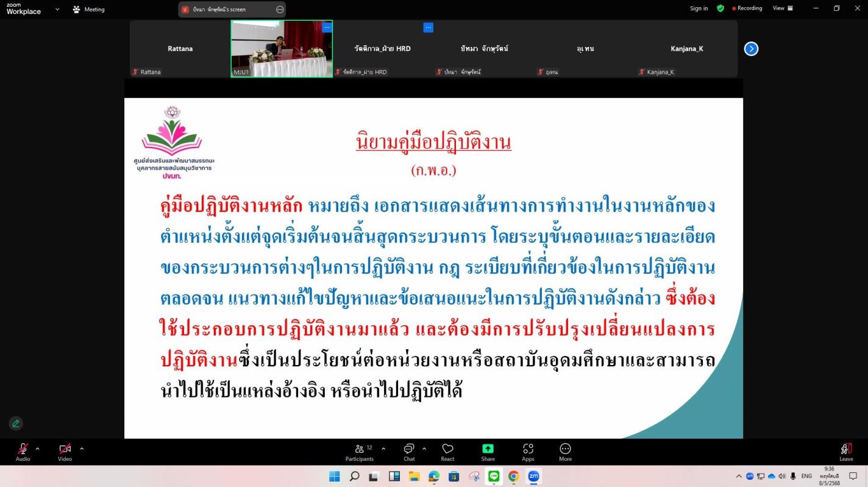
Task: Open the View layout menu
Action: pos(783,9)
